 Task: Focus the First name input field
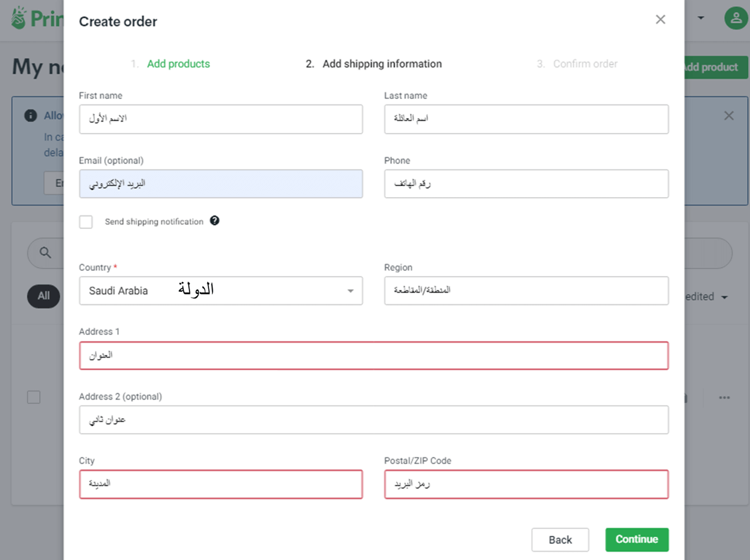coord(221,119)
